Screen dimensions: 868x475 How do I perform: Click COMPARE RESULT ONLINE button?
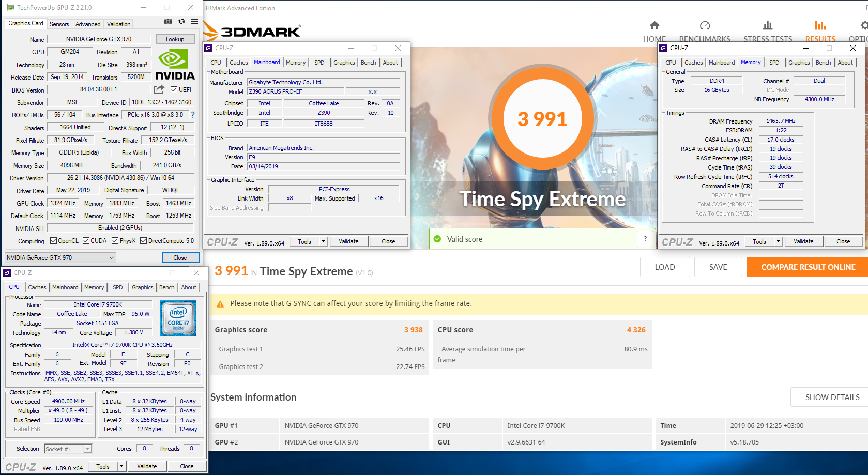(808, 267)
